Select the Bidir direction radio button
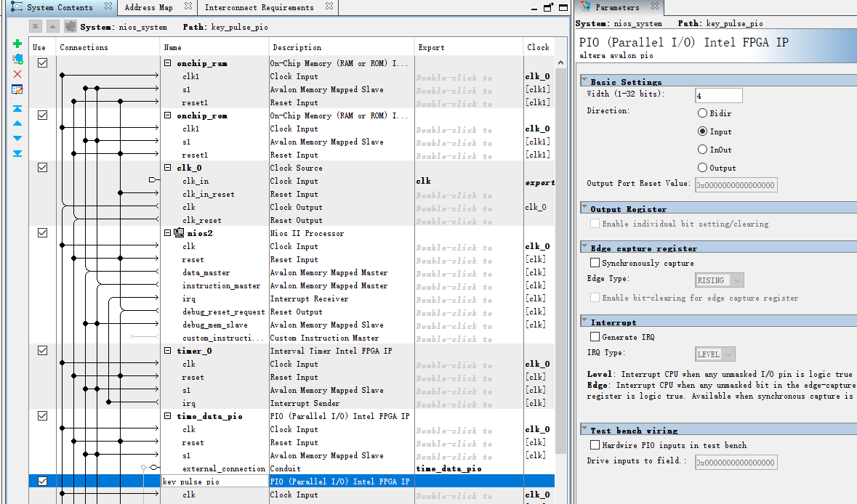857x504 pixels. [702, 113]
